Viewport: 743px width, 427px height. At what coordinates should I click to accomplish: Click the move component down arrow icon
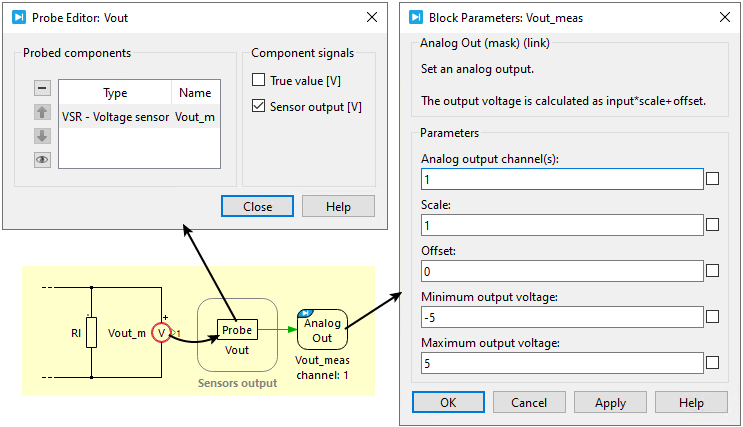tap(42, 136)
